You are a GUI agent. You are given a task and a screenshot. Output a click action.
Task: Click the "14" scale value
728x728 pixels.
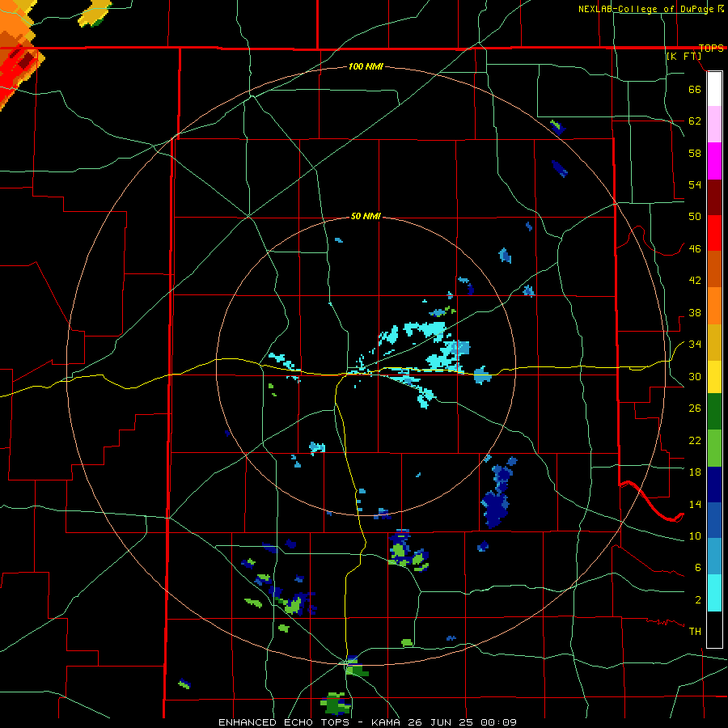[x=695, y=504]
